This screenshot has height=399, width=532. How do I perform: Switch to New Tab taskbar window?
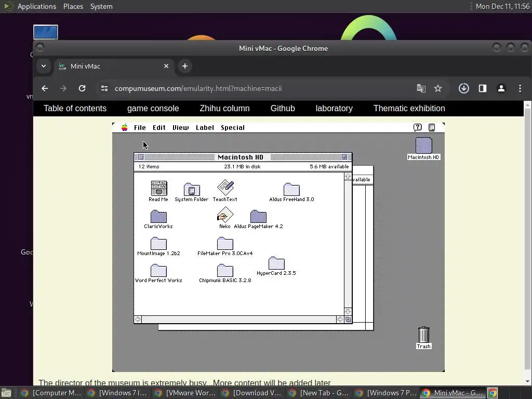319,393
